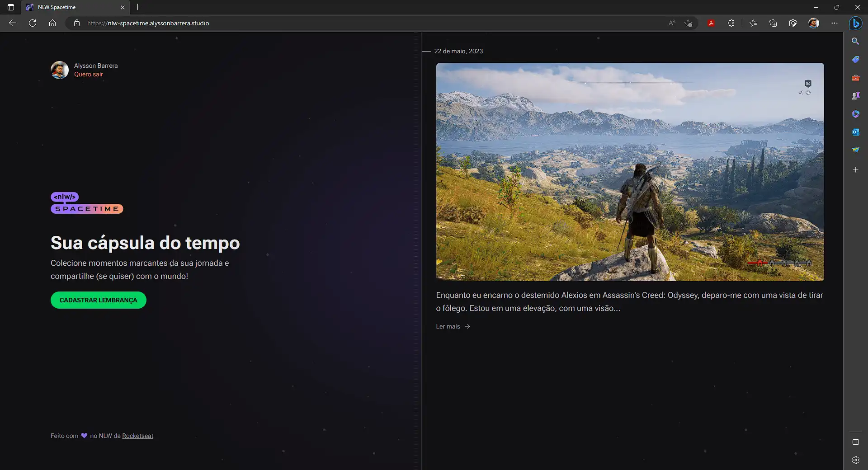Open the Microsoft 365 sidebar icon

tap(856, 114)
